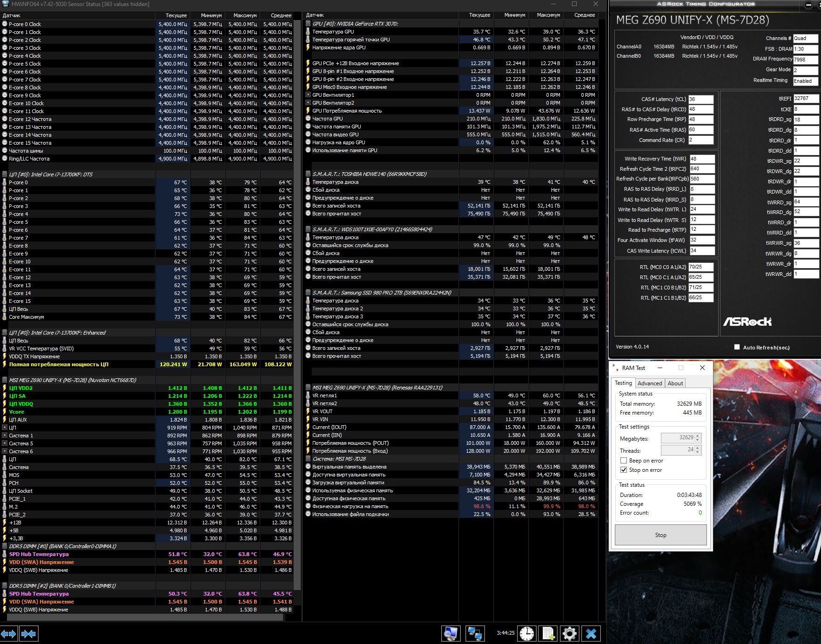Screen dimensions: 821x644
Task: Click the DRAM Frequency field showing 7998
Action: tap(805, 59)
